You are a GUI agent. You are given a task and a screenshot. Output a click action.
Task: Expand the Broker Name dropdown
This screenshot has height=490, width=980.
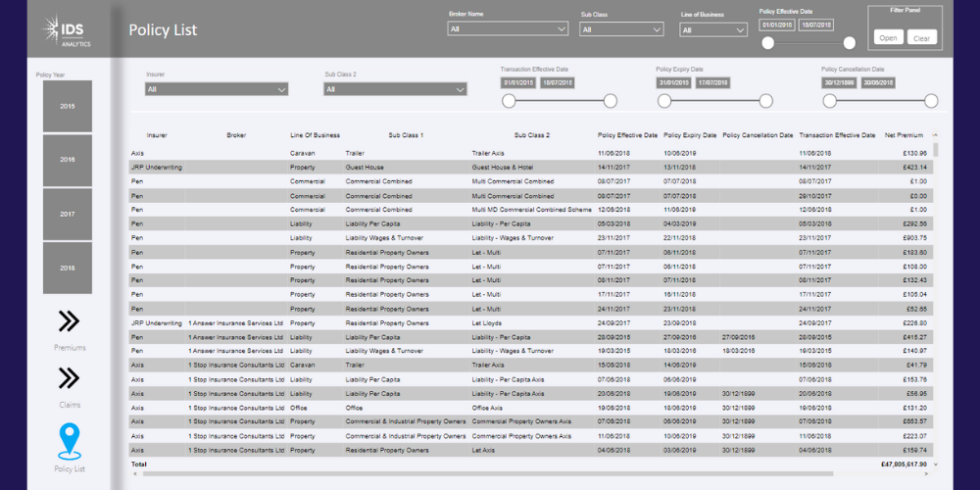(x=508, y=29)
